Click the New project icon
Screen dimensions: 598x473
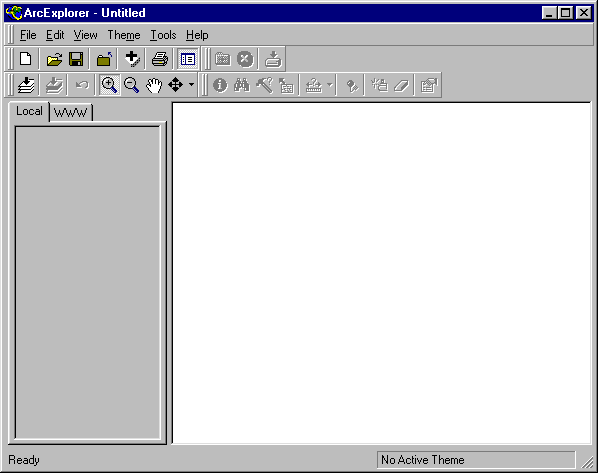(x=26, y=59)
